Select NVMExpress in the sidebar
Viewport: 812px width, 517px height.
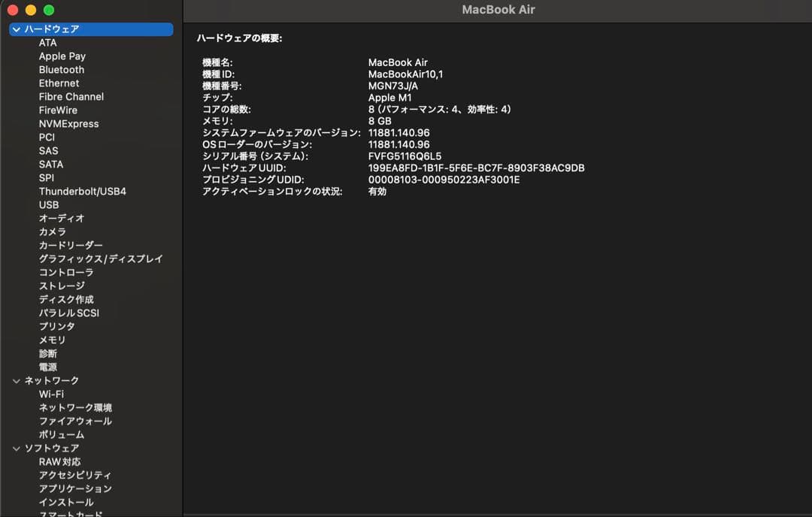69,123
